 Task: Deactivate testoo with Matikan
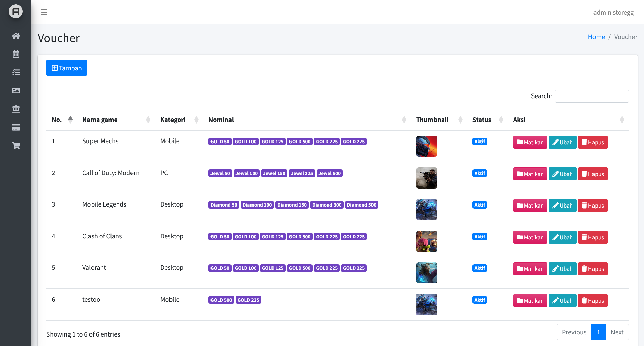[x=530, y=301]
